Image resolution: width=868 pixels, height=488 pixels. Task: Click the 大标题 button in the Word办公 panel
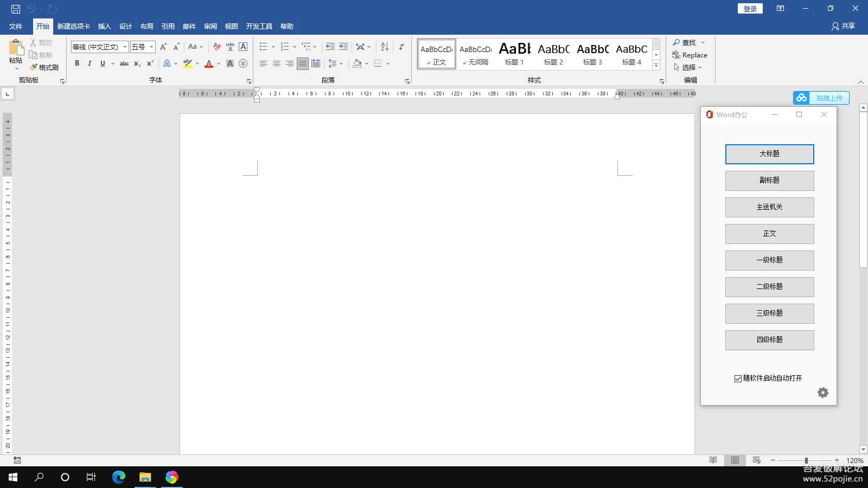point(769,154)
